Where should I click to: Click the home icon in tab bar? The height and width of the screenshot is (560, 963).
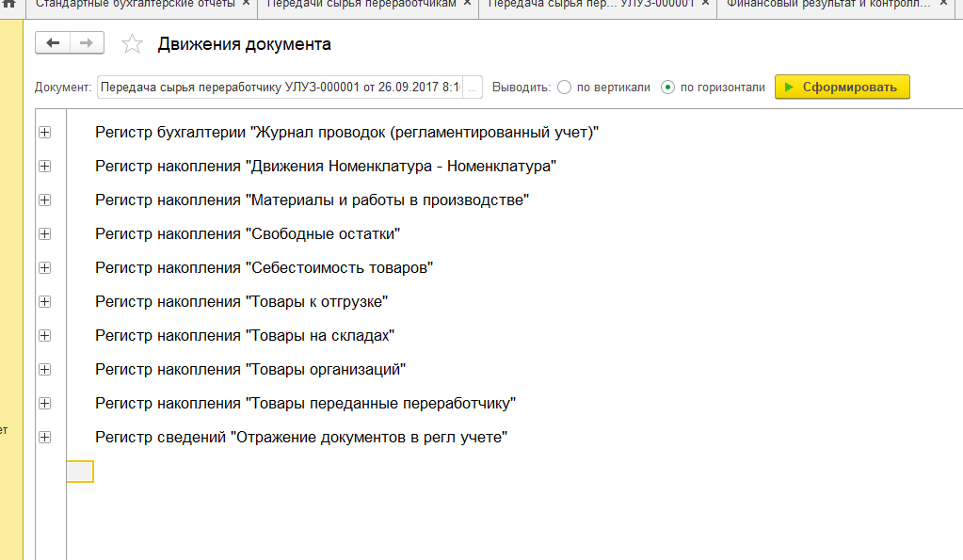coord(10,4)
